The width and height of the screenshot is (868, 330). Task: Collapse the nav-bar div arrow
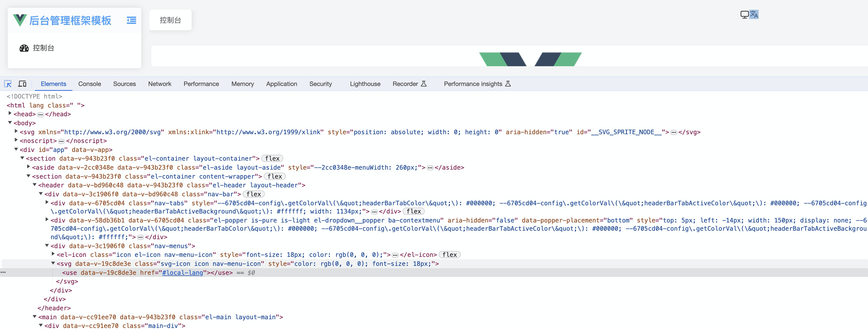tap(41, 194)
